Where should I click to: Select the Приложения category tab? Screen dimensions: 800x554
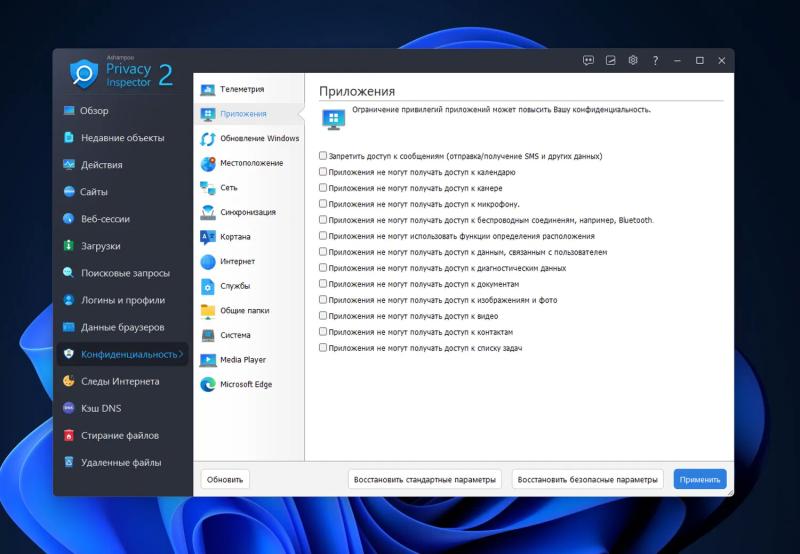[248, 114]
